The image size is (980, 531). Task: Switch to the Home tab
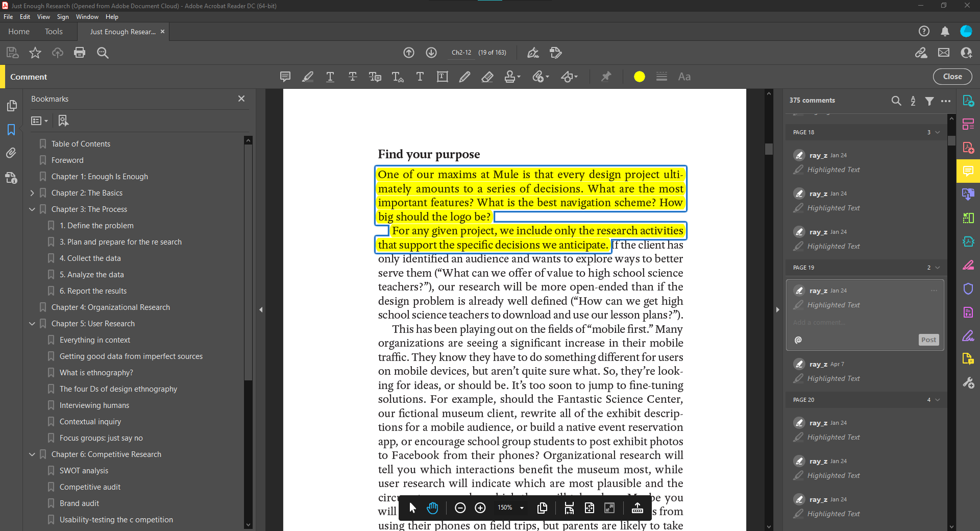[x=19, y=32]
